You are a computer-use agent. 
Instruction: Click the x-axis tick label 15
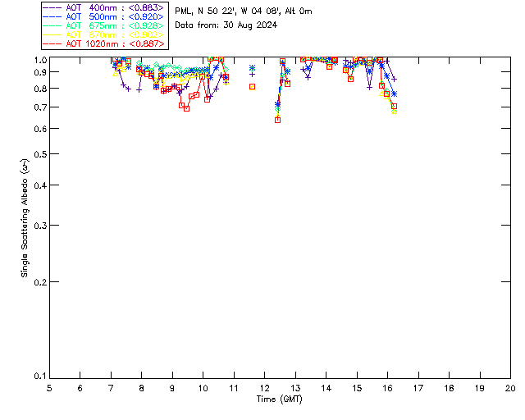357,389
